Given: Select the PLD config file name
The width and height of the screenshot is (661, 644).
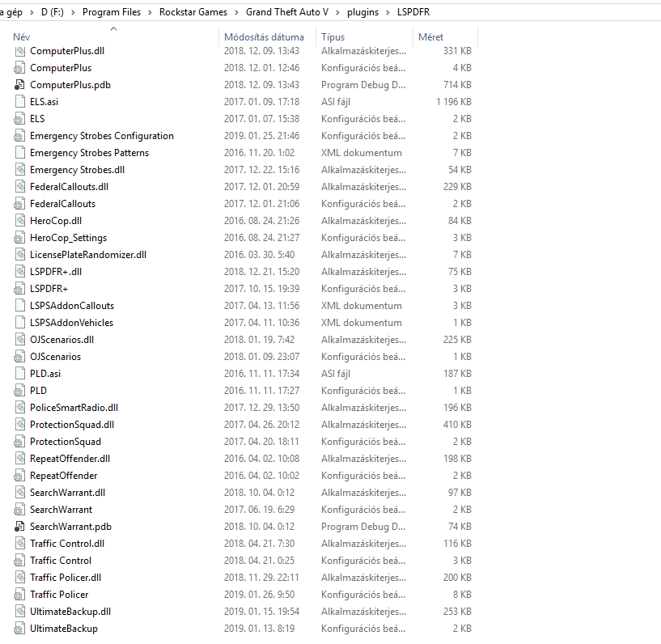Looking at the screenshot, I should [38, 391].
